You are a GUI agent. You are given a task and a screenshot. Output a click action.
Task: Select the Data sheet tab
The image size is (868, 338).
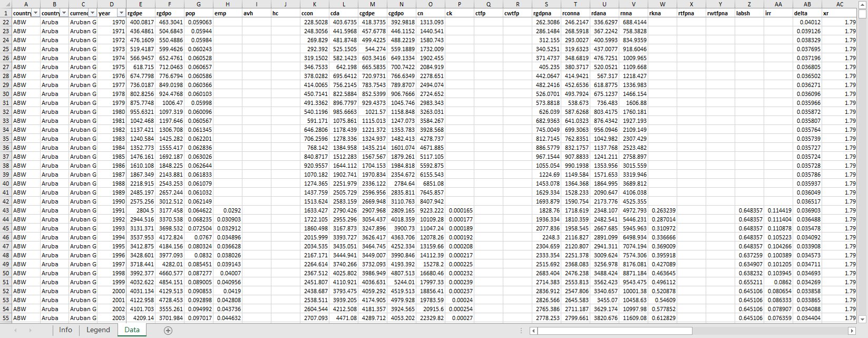pyautogui.click(x=132, y=330)
